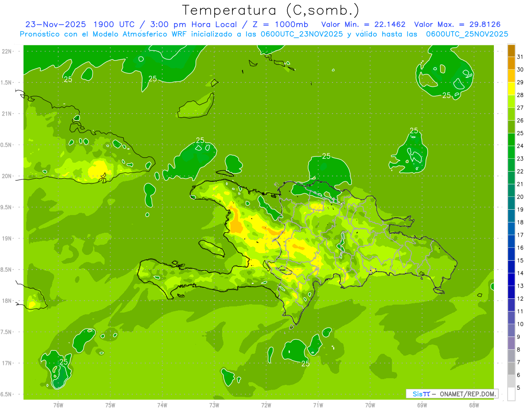Select the '0600UTC_23NOV2025' initialization time
Image resolution: width=532 pixels, height=411 pixels.
tap(301, 34)
